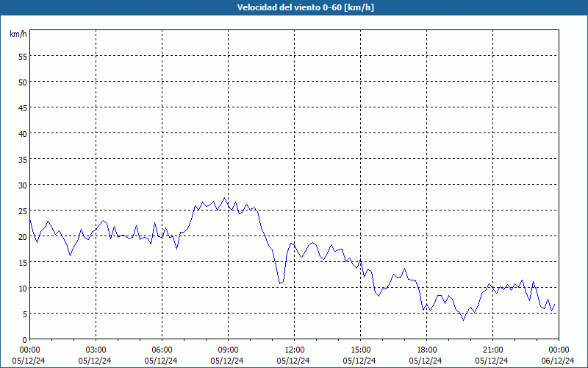Click the wind speed dip before 12:00

tap(280, 283)
